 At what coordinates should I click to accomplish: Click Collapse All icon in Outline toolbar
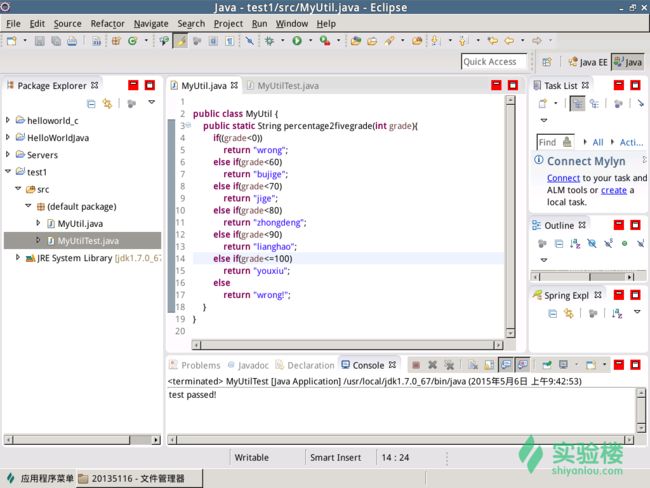point(559,243)
